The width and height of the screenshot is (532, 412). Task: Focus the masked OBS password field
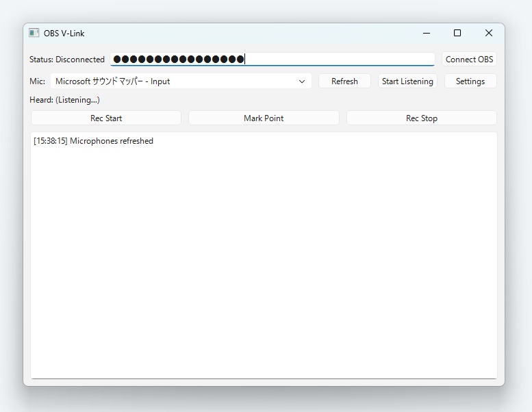[x=273, y=59]
